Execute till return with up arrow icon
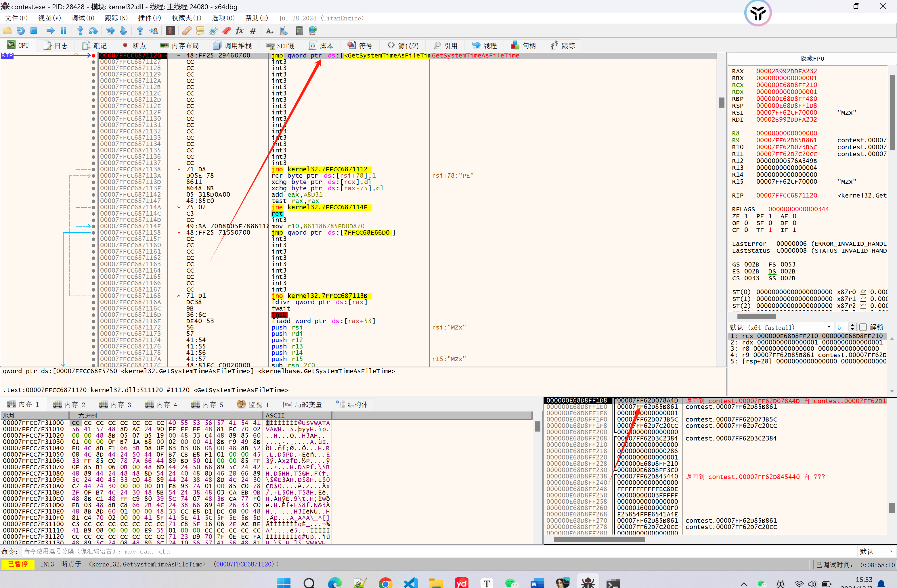Screen dimensions: 897x588 click(x=140, y=31)
